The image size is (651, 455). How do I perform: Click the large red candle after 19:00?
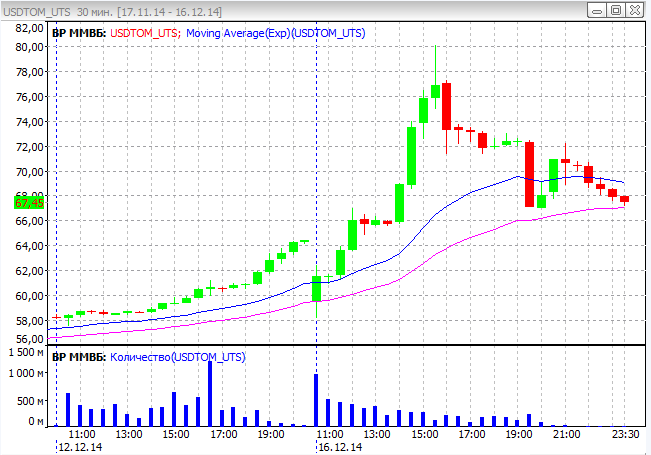pos(529,174)
